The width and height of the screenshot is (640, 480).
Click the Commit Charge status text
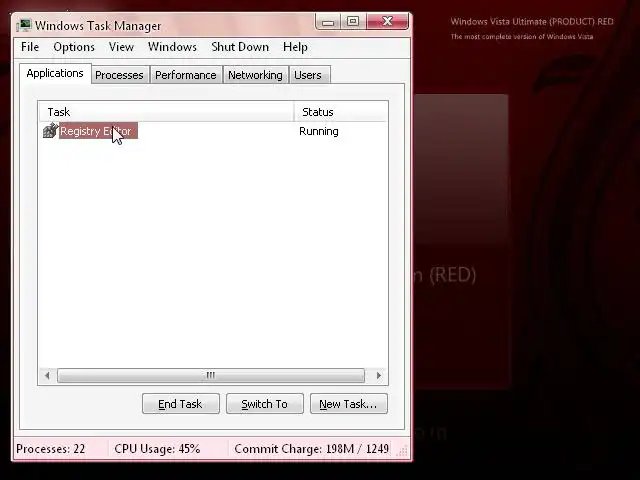(311, 449)
